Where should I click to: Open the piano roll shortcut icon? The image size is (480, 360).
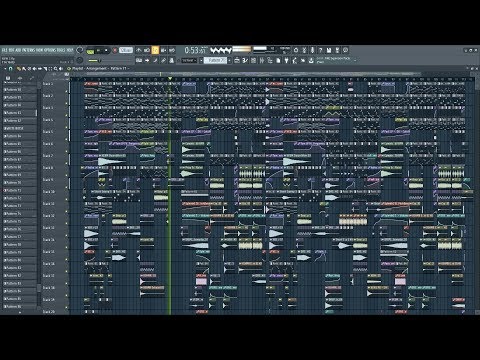tap(245, 60)
